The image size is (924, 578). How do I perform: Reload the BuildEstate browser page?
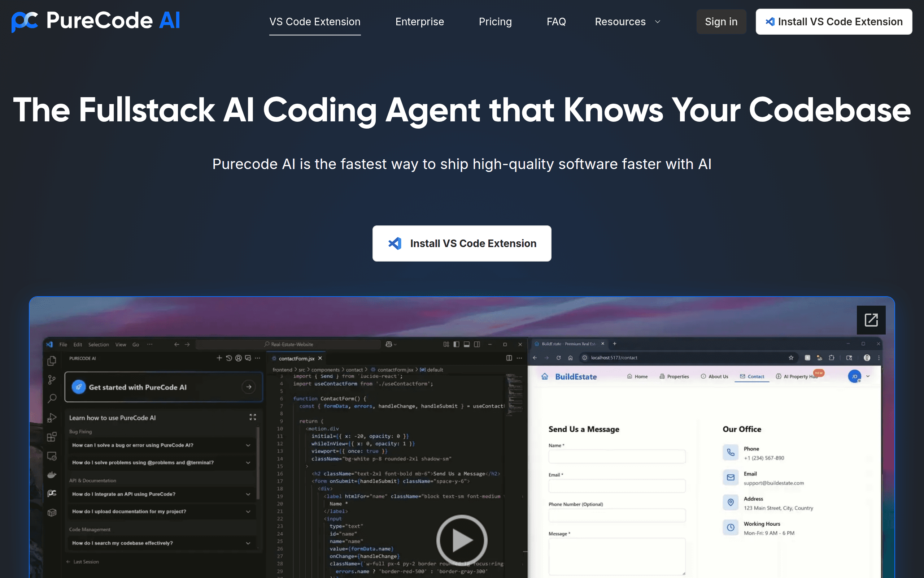click(x=558, y=358)
